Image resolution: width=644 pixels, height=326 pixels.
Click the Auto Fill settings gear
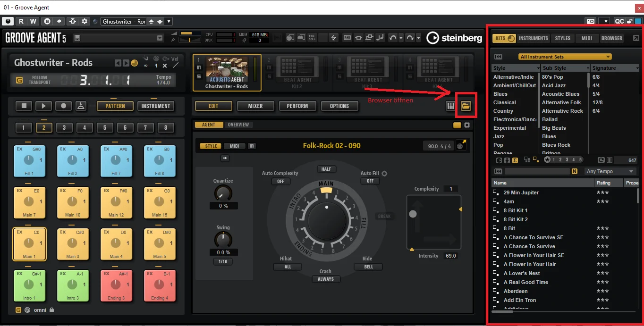pos(384,174)
